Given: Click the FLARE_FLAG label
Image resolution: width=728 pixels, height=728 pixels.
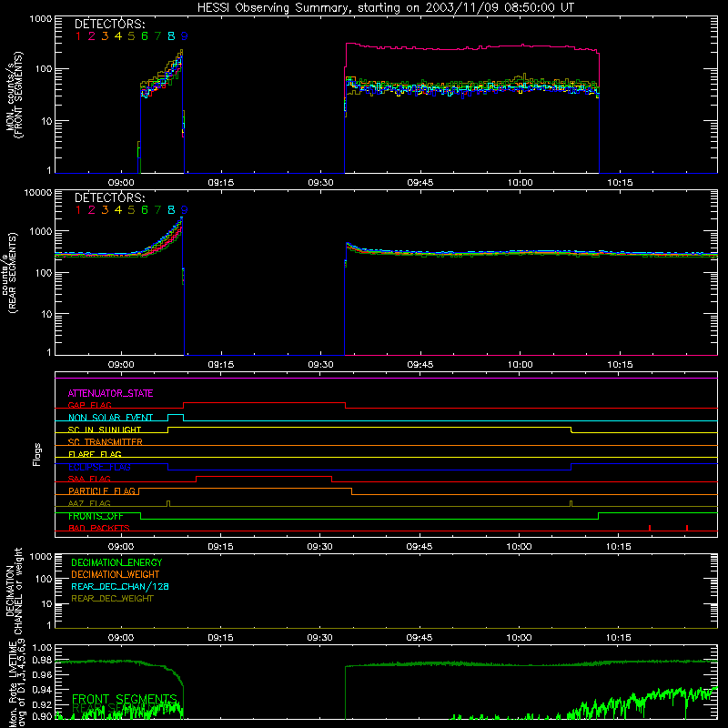Looking at the screenshot, I should pos(95,454).
